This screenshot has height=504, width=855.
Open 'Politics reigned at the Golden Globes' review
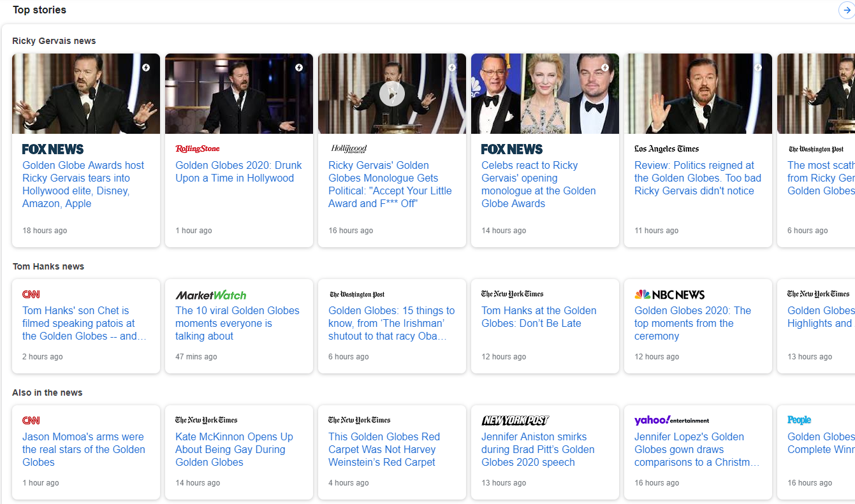click(x=698, y=178)
